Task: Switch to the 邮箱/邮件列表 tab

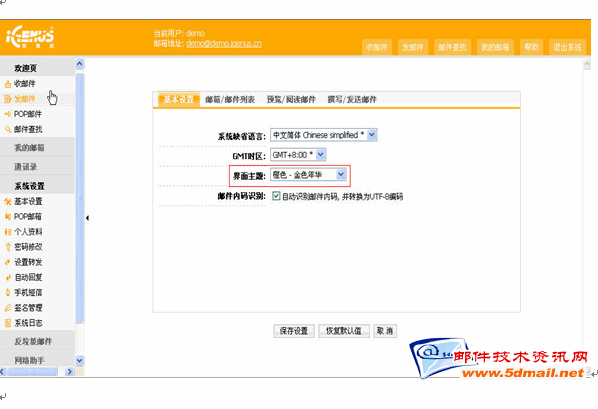Action: 230,100
